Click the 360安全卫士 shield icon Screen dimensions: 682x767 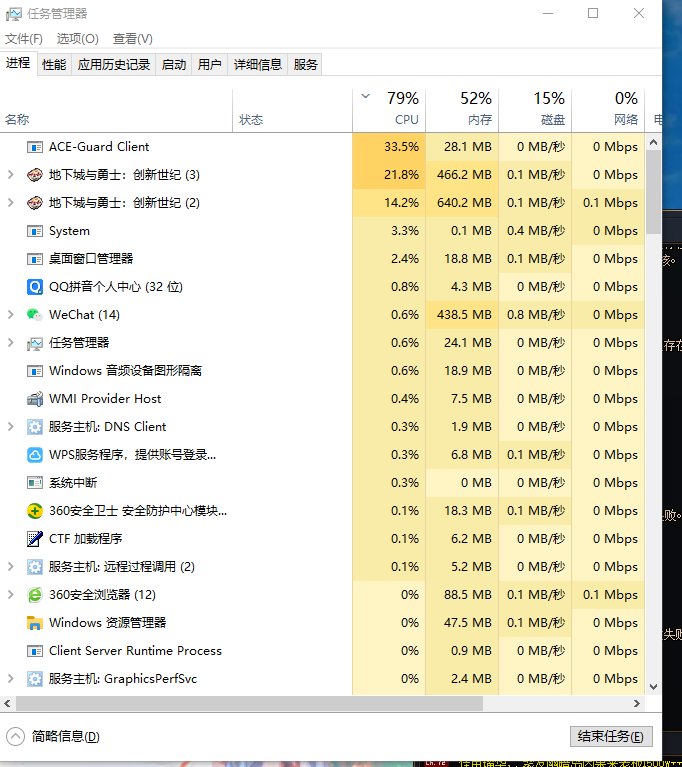click(x=35, y=511)
